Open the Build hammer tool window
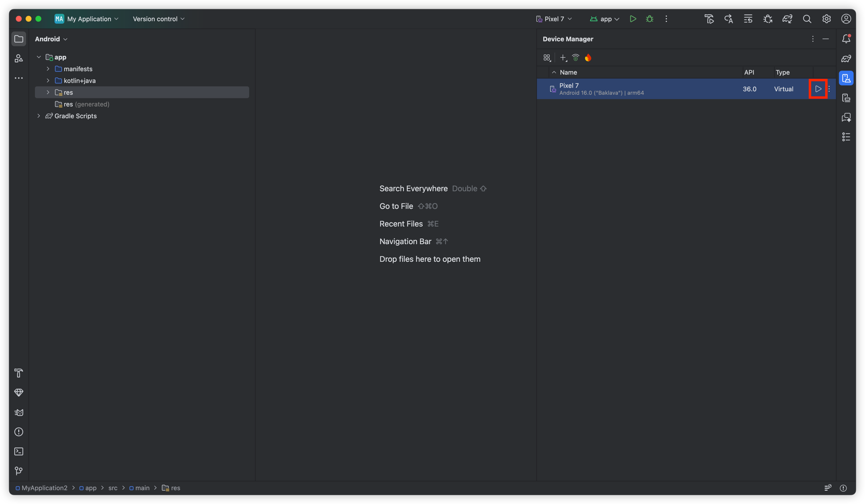865x504 pixels. pos(19,373)
